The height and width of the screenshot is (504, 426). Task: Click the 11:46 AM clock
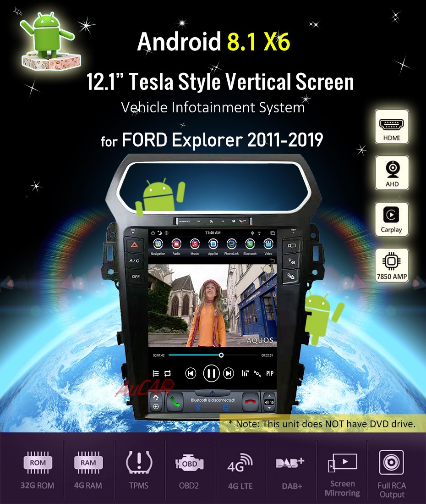(213, 233)
